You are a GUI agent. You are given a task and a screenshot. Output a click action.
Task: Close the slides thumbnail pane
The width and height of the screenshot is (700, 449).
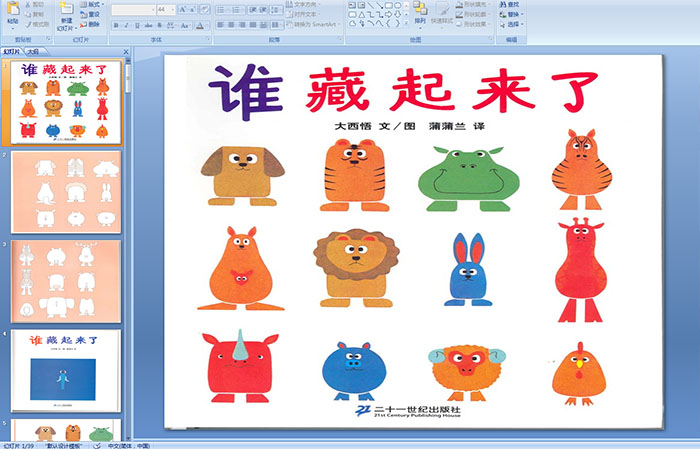pos(126,52)
